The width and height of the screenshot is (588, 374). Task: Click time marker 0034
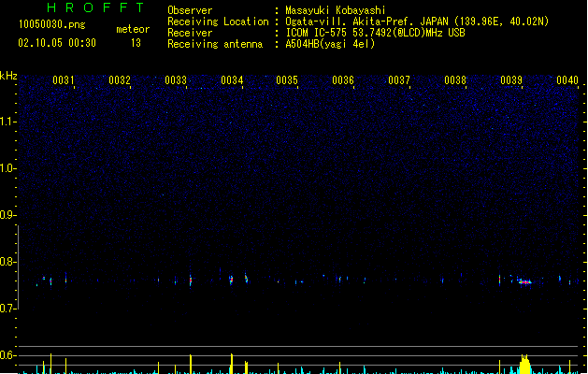point(232,80)
